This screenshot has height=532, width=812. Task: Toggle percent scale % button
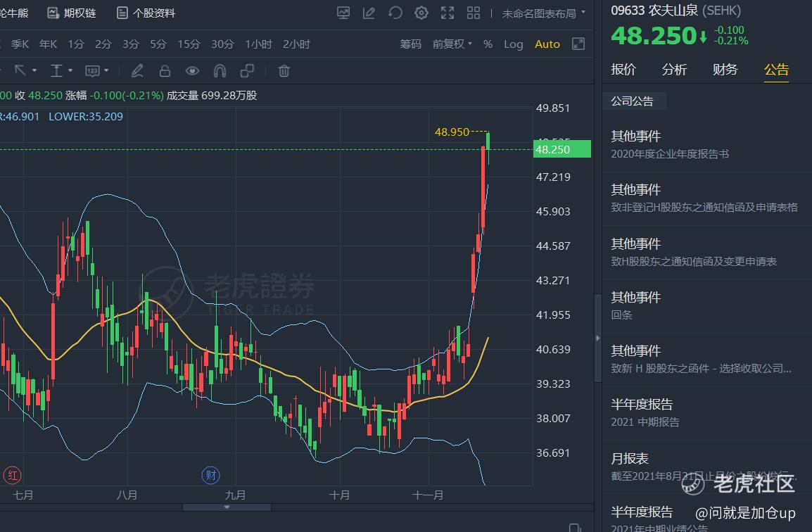point(488,44)
